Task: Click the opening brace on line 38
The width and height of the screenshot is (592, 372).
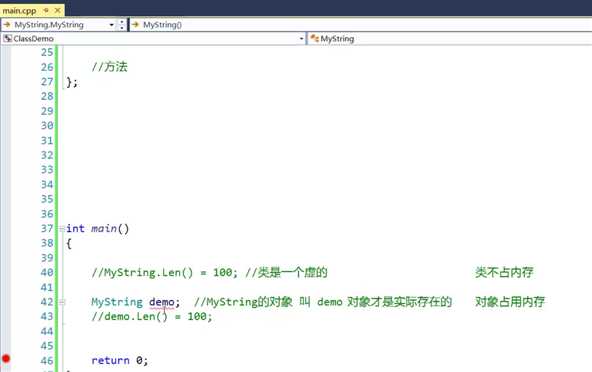Action: point(69,244)
